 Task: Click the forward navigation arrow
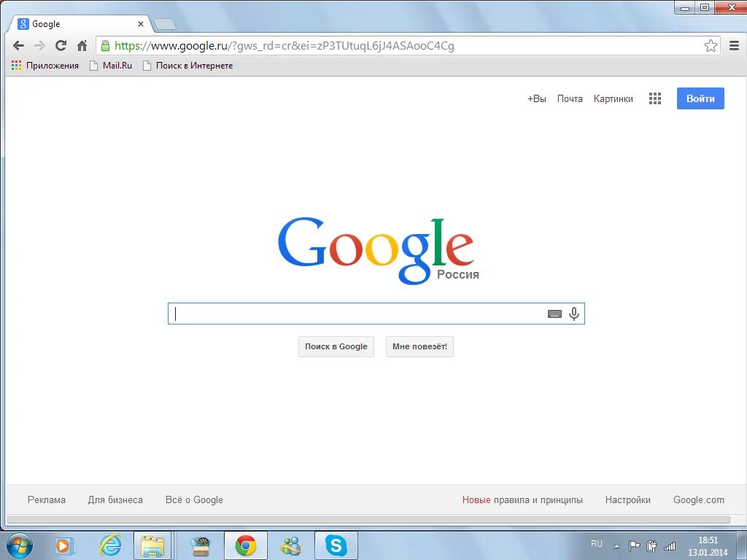[x=39, y=46]
